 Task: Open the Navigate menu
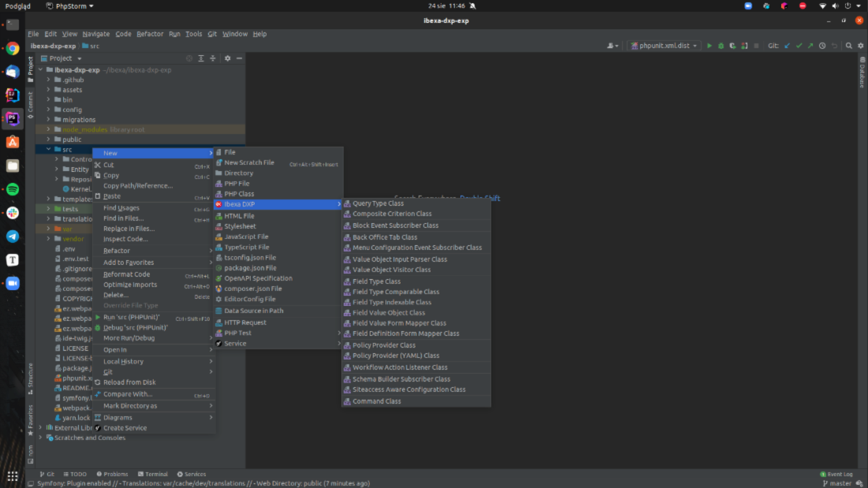click(96, 34)
